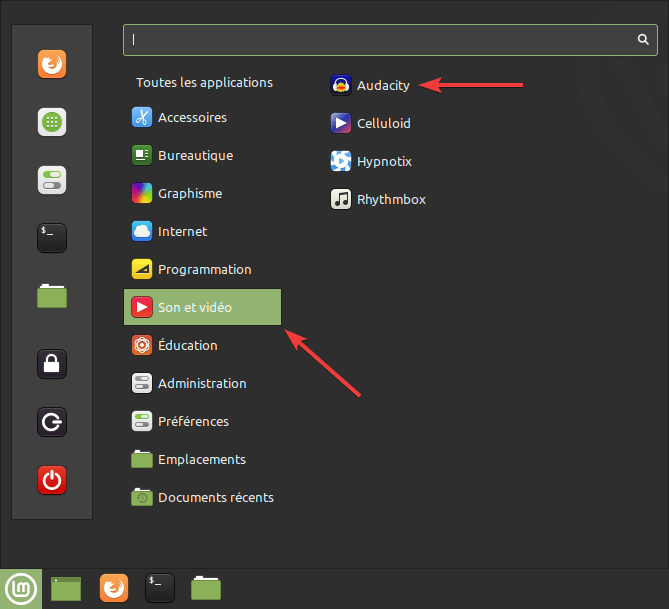
Task: Click the Administration toggle-style icon
Action: pos(142,383)
